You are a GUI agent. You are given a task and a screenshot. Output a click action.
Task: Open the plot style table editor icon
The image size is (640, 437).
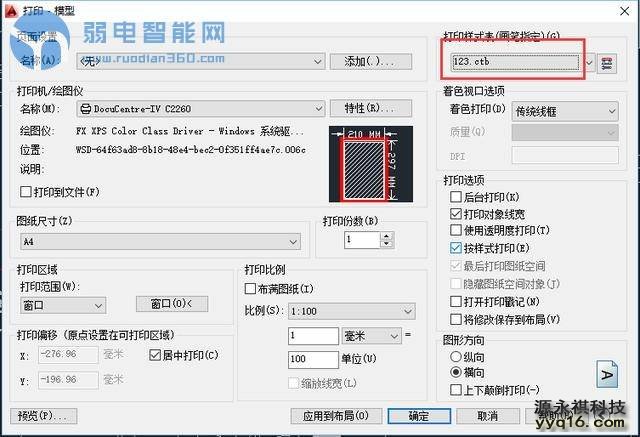(606, 62)
